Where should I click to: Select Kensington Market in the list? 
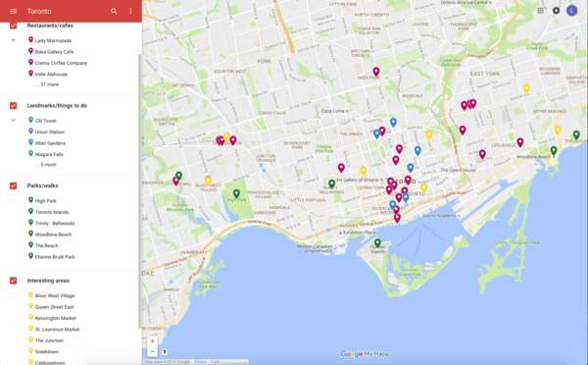pyautogui.click(x=56, y=318)
